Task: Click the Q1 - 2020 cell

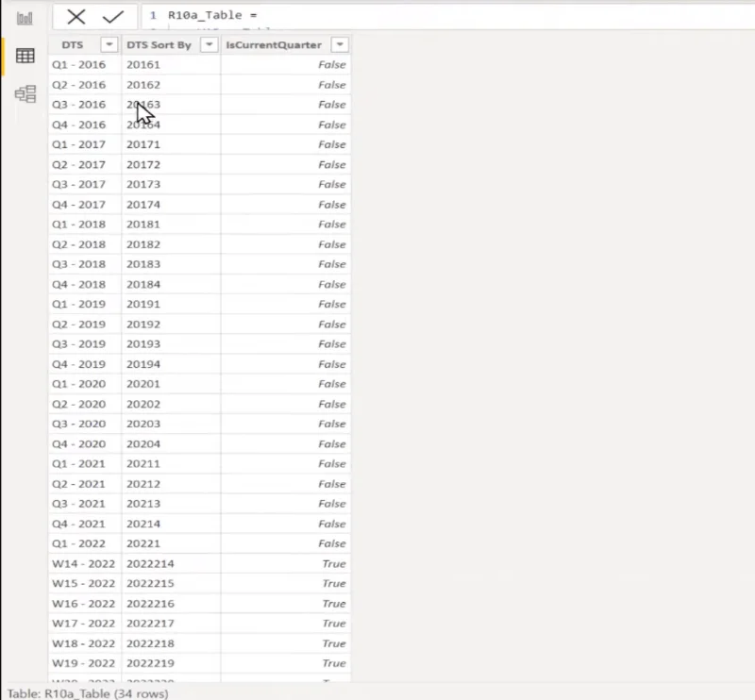Action: [85, 384]
